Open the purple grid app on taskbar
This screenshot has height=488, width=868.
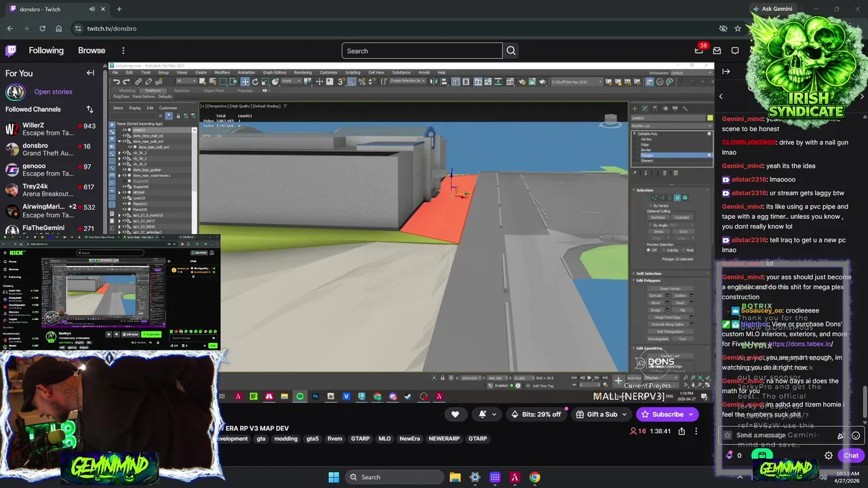pyautogui.click(x=495, y=477)
